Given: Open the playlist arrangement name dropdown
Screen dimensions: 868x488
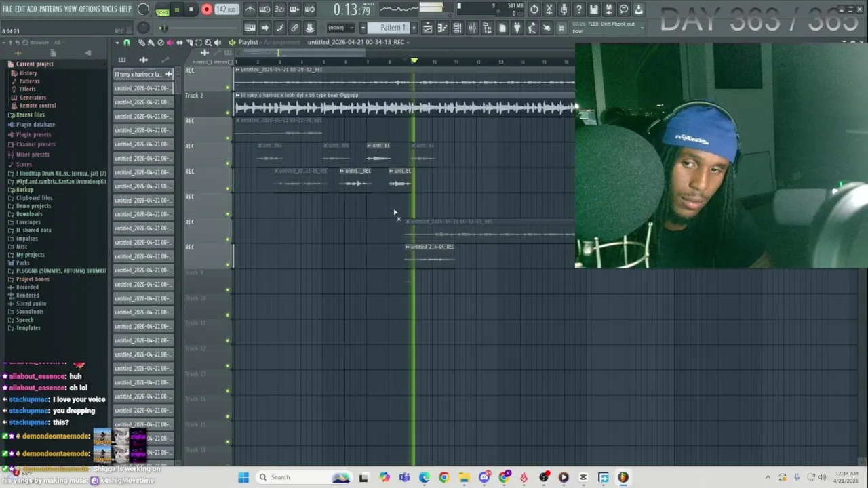Looking at the screenshot, I should coord(281,42).
